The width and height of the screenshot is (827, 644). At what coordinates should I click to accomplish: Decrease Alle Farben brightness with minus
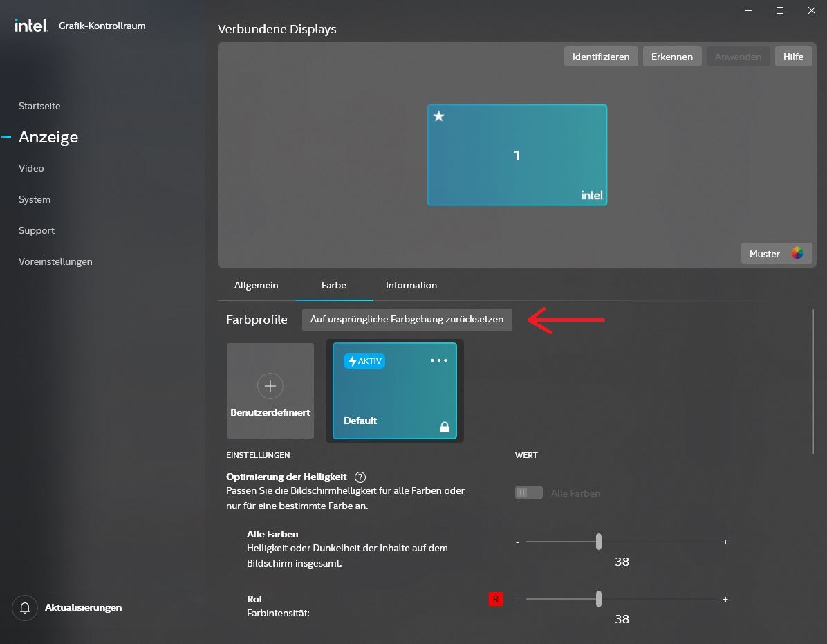[518, 542]
